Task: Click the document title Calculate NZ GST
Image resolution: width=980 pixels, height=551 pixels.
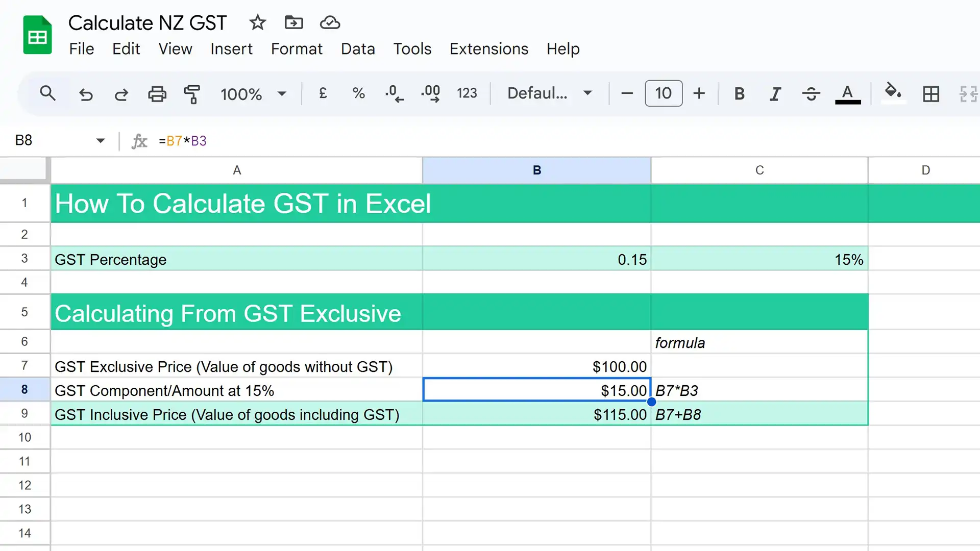Action: click(148, 23)
